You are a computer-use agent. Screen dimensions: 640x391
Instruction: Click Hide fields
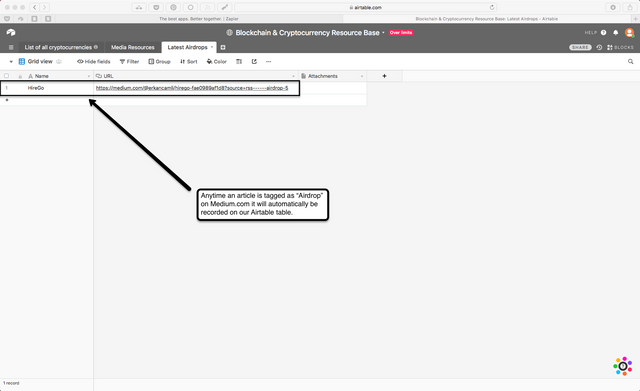point(93,62)
